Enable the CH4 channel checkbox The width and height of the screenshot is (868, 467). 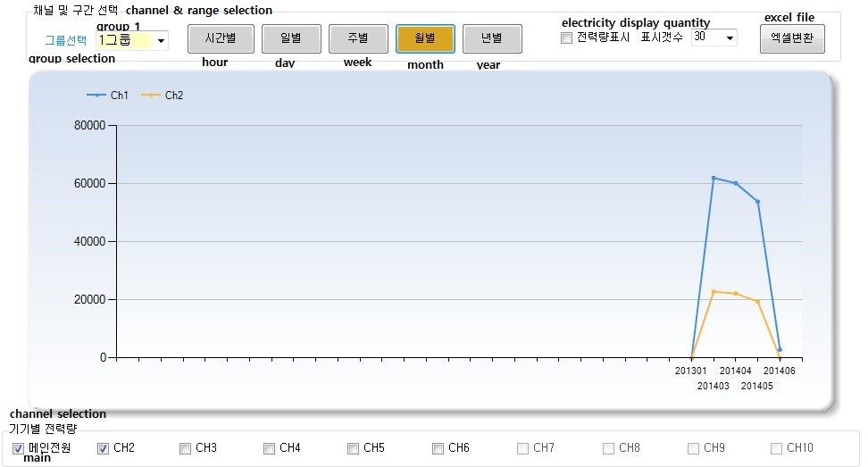[x=269, y=448]
